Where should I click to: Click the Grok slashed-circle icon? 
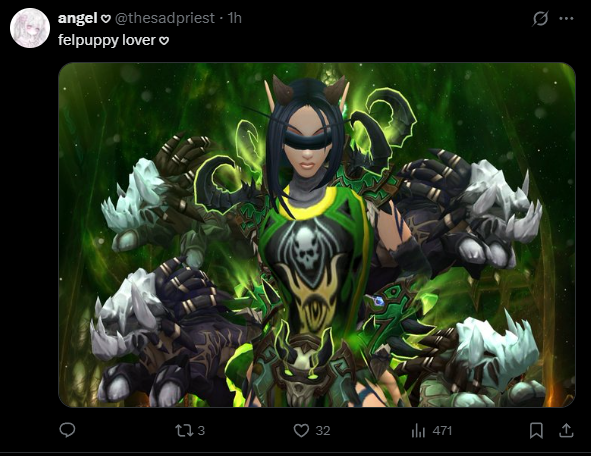coord(540,18)
